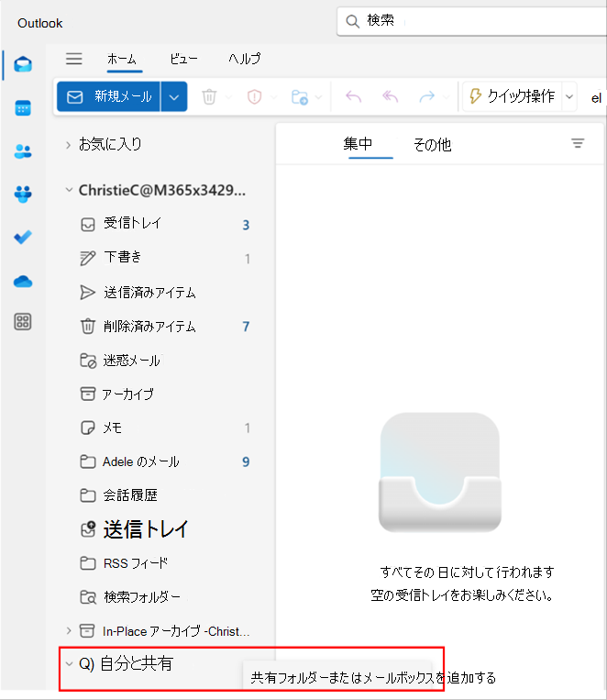
Task: Toggle the hamburger navigation pane button
Action: click(74, 59)
